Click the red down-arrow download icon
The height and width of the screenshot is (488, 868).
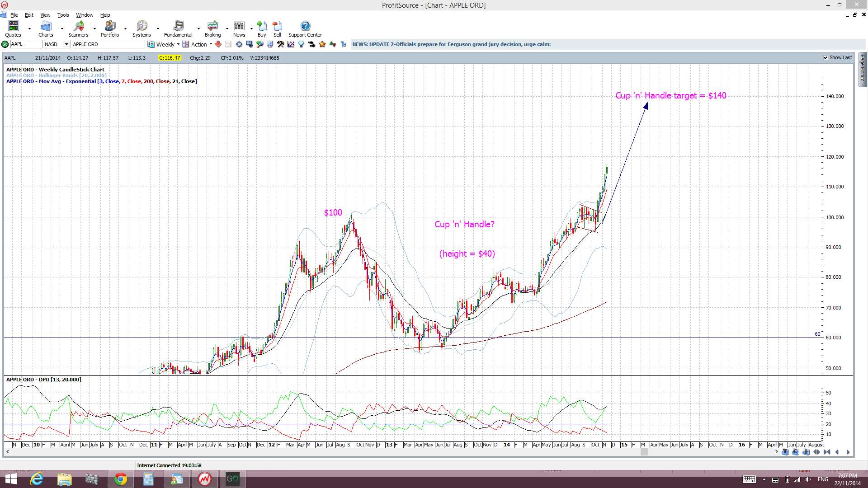coord(218,44)
